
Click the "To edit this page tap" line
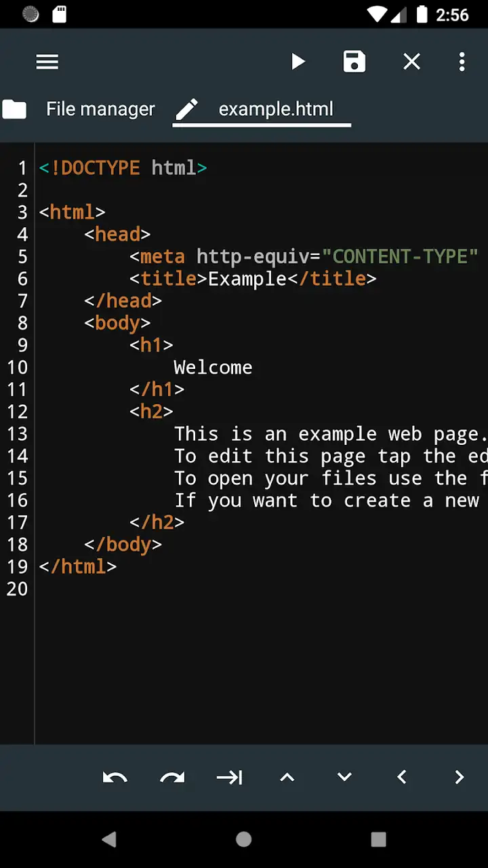coord(331,456)
